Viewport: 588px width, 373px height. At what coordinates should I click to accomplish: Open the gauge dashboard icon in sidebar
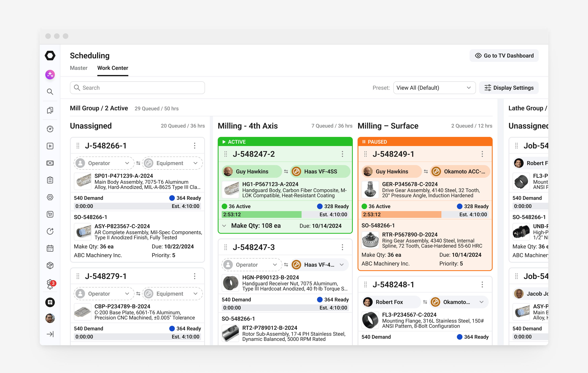point(50,129)
